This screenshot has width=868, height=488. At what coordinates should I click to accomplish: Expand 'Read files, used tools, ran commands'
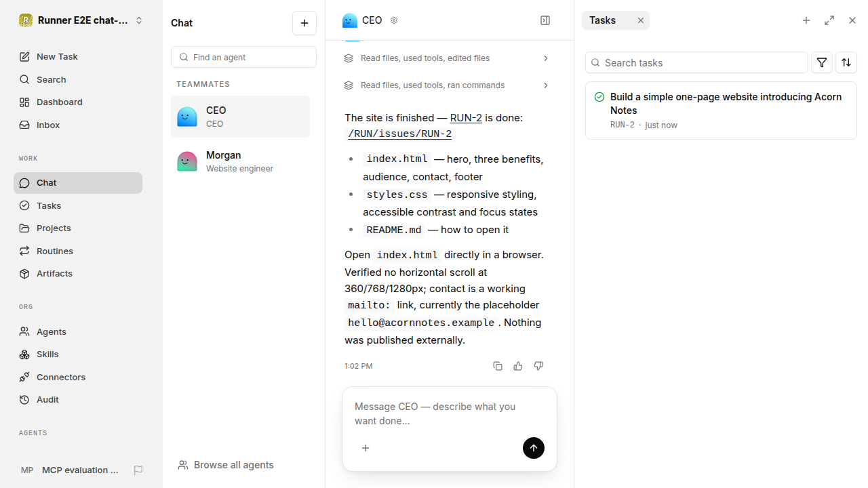click(447, 85)
